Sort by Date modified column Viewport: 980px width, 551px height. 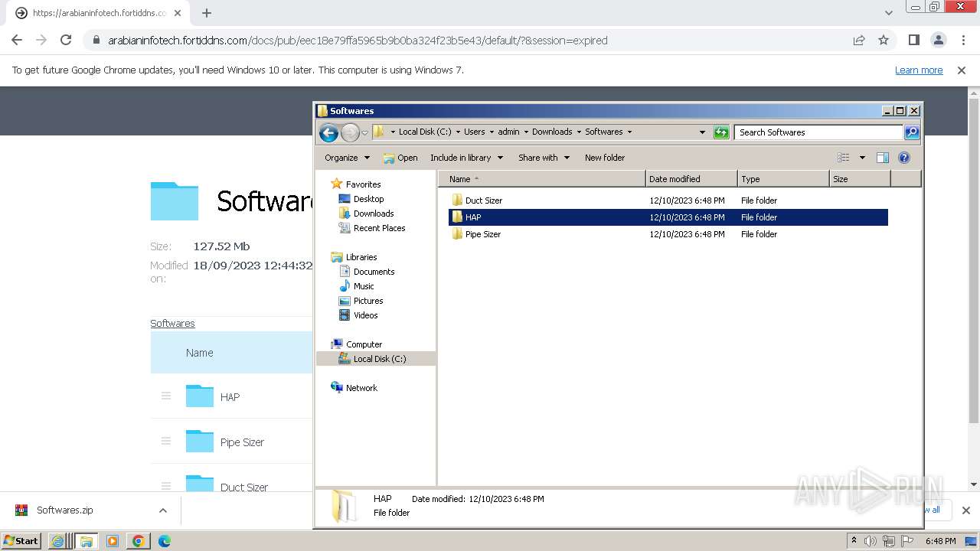point(691,179)
